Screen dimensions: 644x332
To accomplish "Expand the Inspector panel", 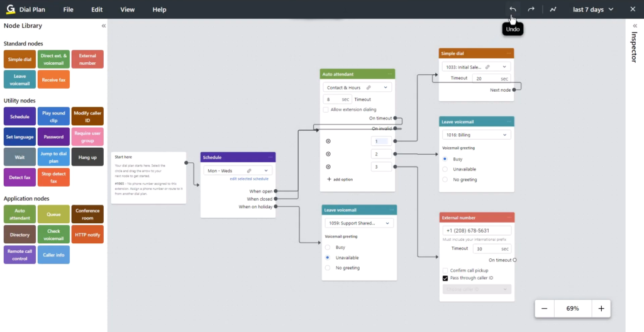I will tap(635, 26).
